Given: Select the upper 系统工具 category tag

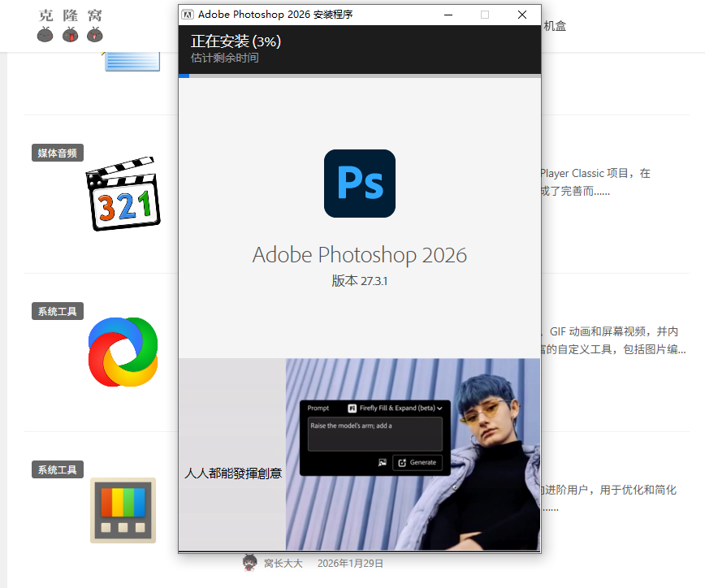Looking at the screenshot, I should [x=57, y=311].
